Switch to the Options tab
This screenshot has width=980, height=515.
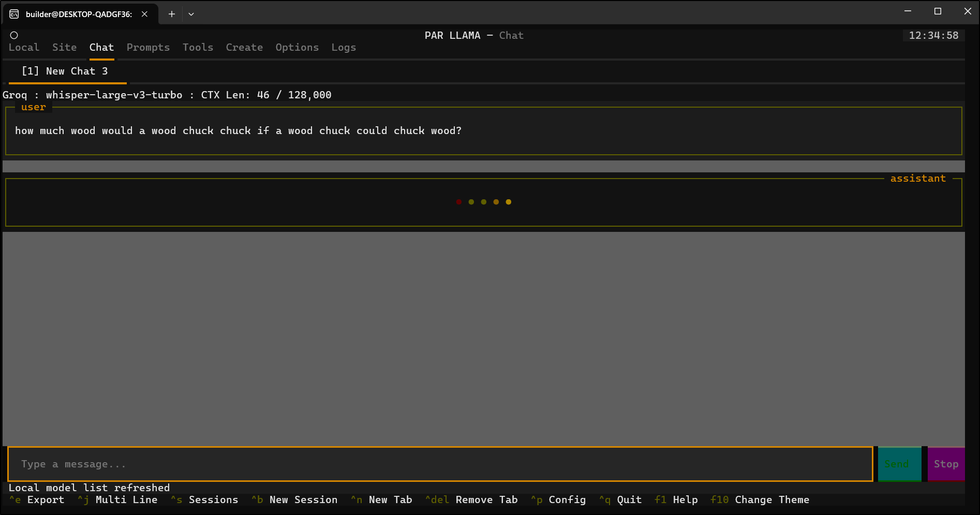point(297,48)
